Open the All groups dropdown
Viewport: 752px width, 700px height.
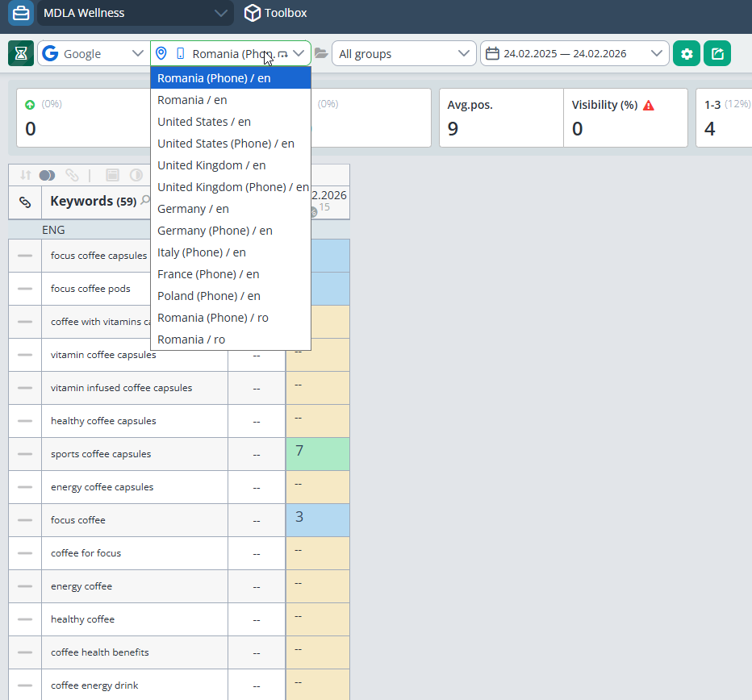tap(403, 53)
